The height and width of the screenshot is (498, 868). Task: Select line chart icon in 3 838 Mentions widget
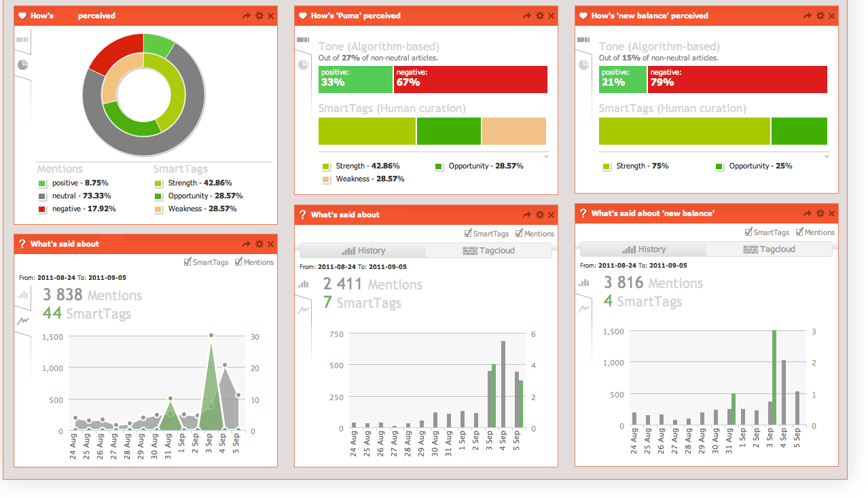[x=23, y=321]
